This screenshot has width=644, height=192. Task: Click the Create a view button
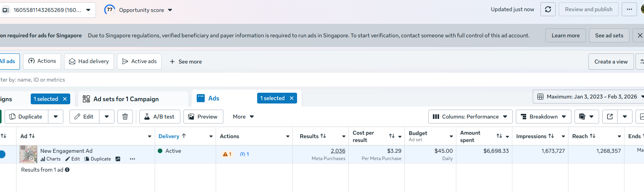click(611, 62)
